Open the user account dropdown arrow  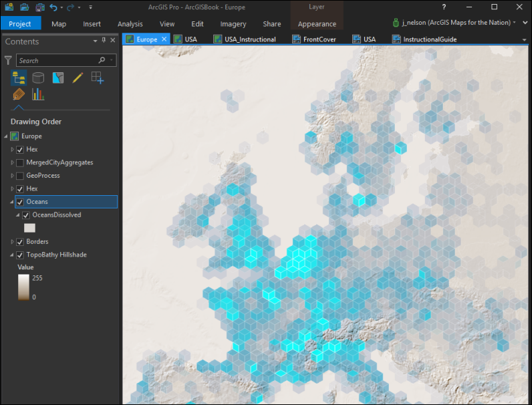click(515, 22)
